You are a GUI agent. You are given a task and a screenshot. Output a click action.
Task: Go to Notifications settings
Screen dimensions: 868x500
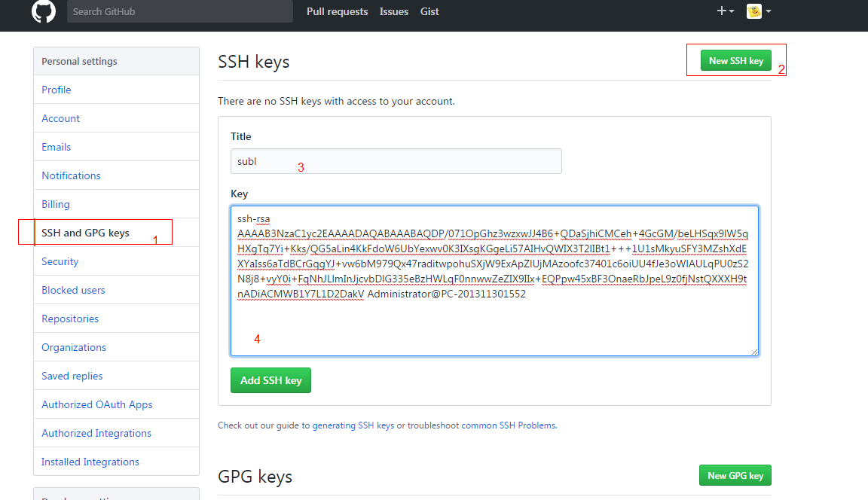pos(71,175)
